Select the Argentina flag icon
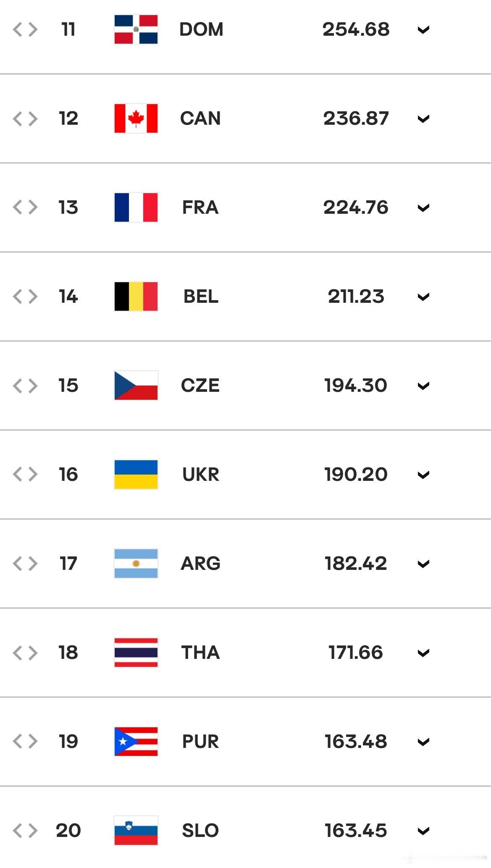This screenshot has width=491, height=868. 136,564
